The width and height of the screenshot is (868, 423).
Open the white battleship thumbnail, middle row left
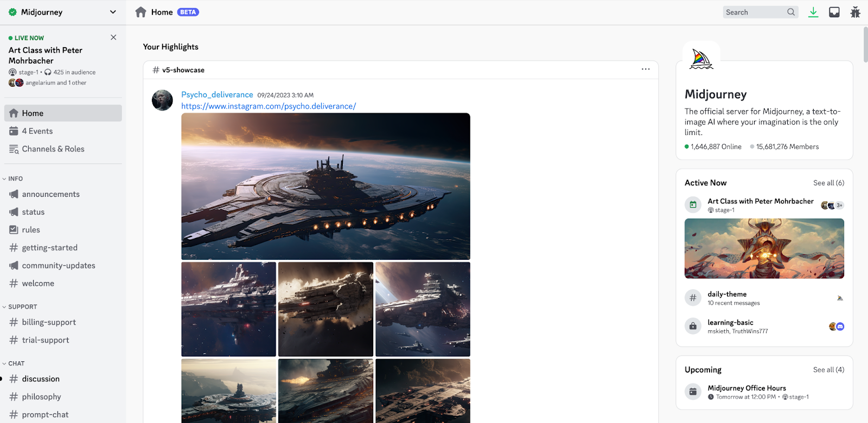(228, 309)
